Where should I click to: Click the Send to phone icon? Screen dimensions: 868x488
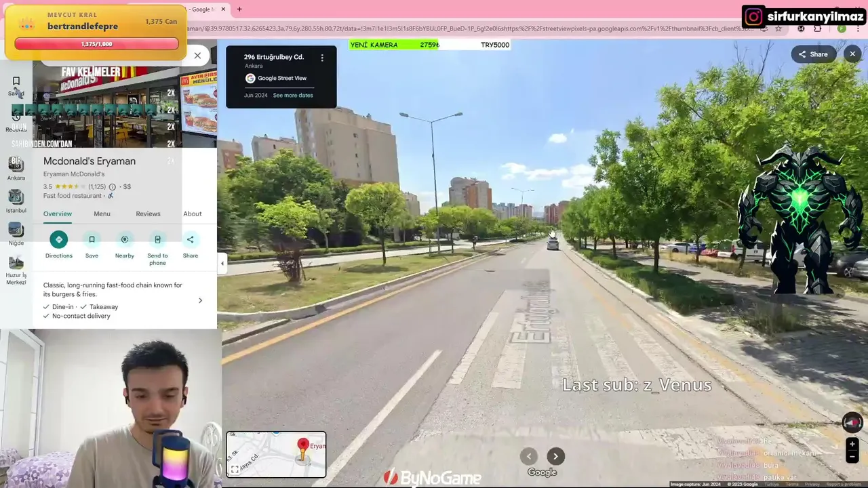(157, 239)
